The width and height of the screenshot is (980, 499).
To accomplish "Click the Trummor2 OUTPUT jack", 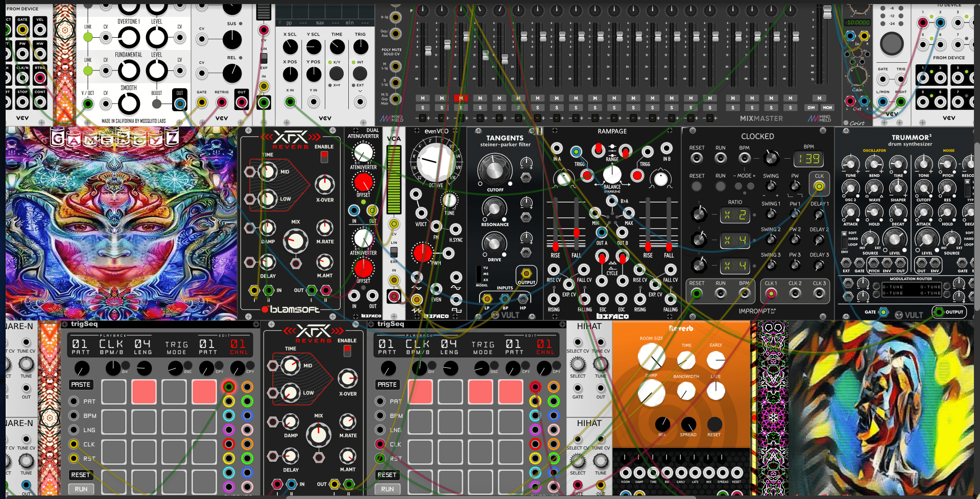I will tap(939, 312).
